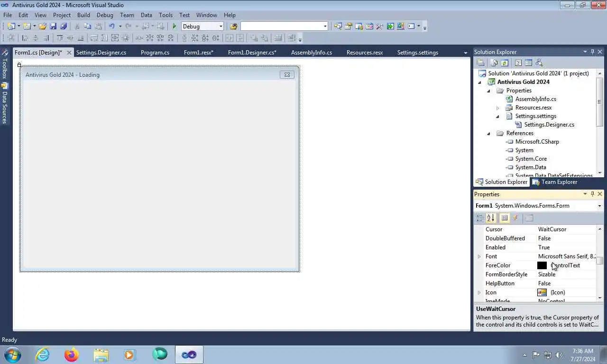This screenshot has width=607, height=364.
Task: Collapse the Antivirus Gold 2024 project node
Action: click(x=479, y=82)
